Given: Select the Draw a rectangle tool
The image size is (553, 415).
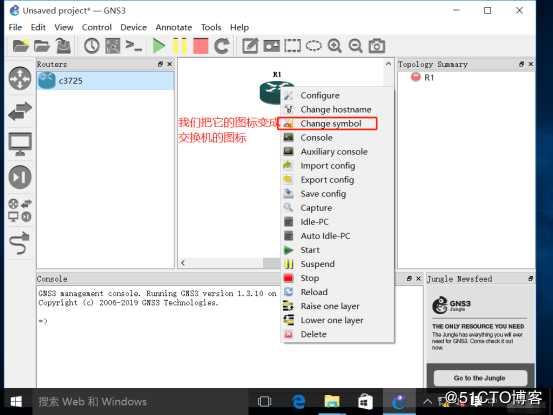Looking at the screenshot, I should point(293,46).
